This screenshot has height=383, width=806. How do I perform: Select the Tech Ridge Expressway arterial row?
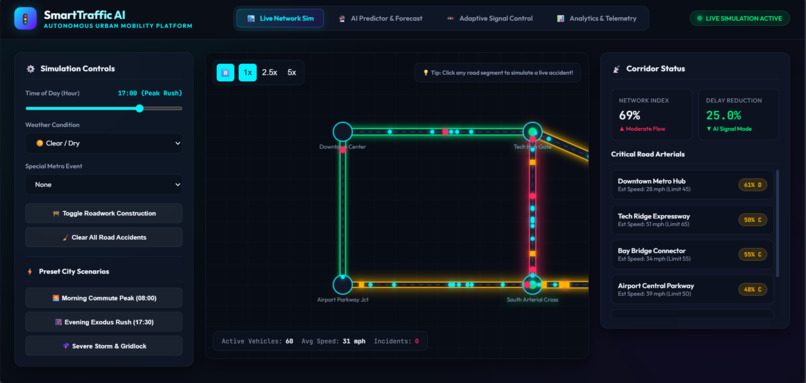click(x=692, y=220)
